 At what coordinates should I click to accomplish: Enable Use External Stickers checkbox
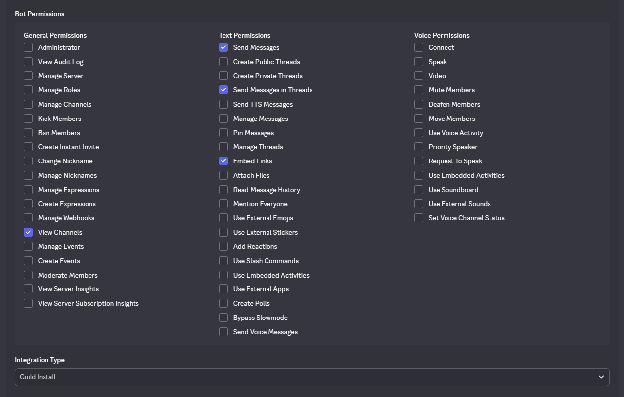tap(223, 232)
